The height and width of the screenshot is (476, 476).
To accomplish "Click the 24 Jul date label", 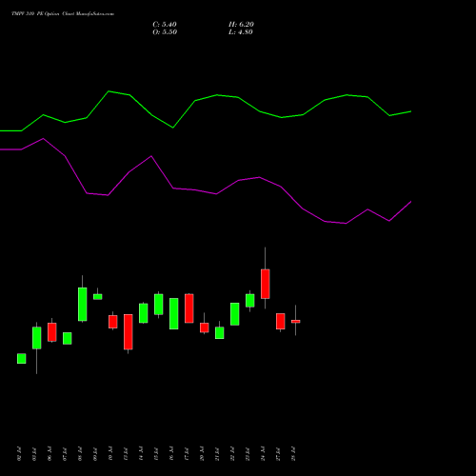I will click(x=263, y=454).
